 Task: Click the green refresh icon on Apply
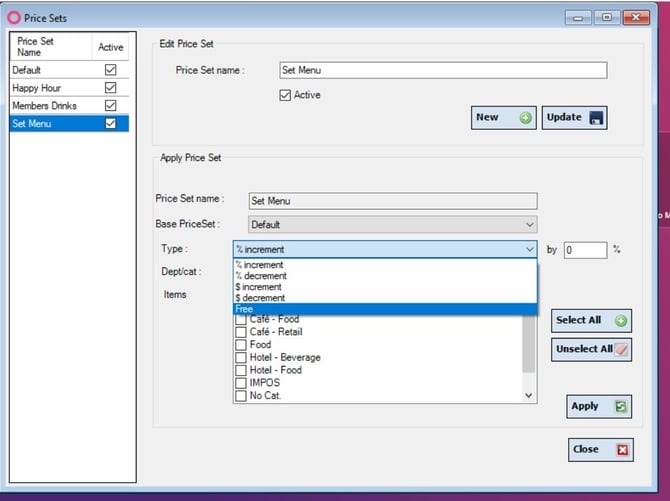click(x=620, y=407)
